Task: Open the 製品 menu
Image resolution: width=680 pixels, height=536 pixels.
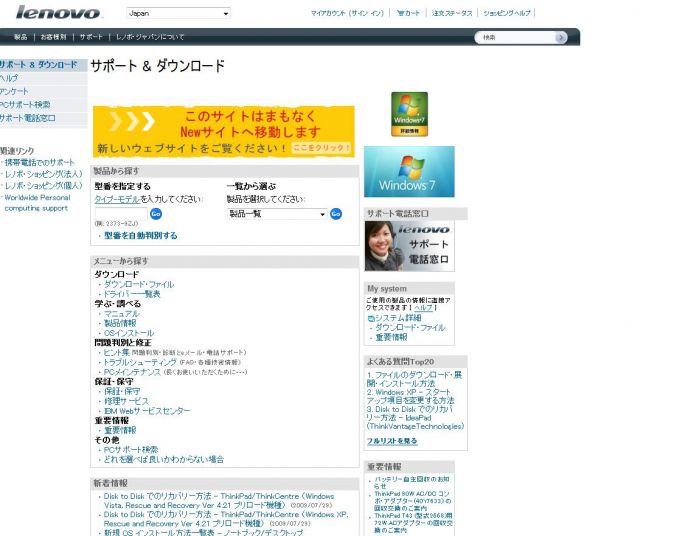Action: click(x=20, y=37)
